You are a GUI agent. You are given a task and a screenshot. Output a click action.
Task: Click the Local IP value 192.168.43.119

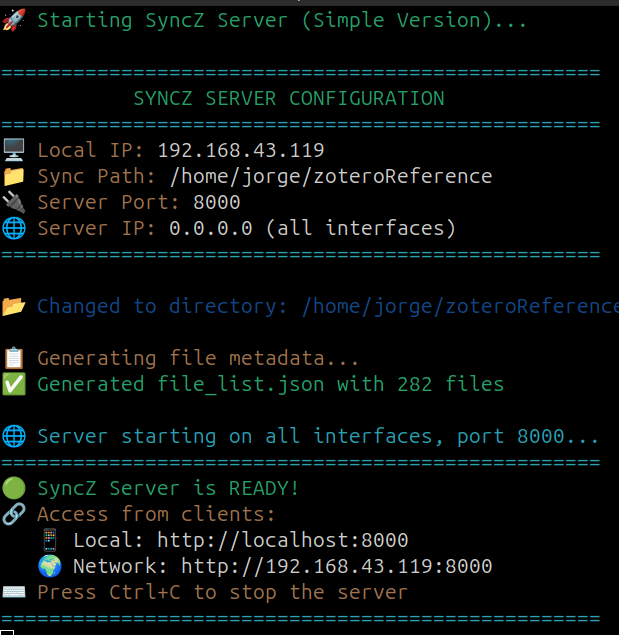tap(241, 150)
